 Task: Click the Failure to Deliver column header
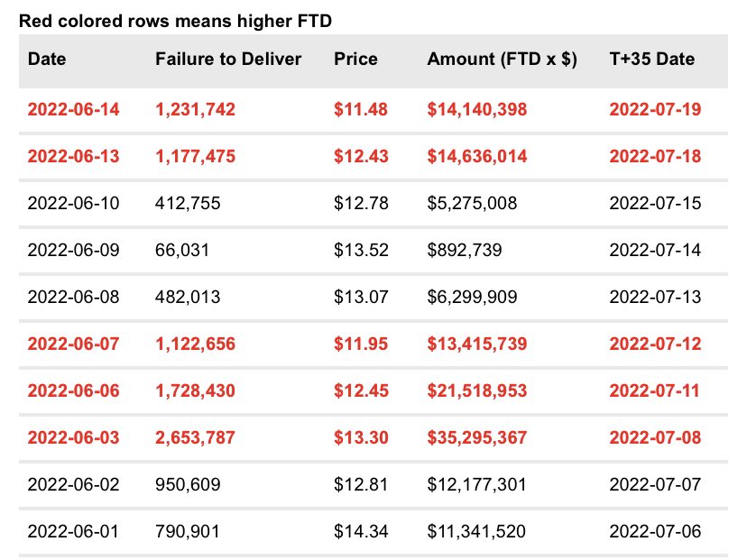(228, 60)
